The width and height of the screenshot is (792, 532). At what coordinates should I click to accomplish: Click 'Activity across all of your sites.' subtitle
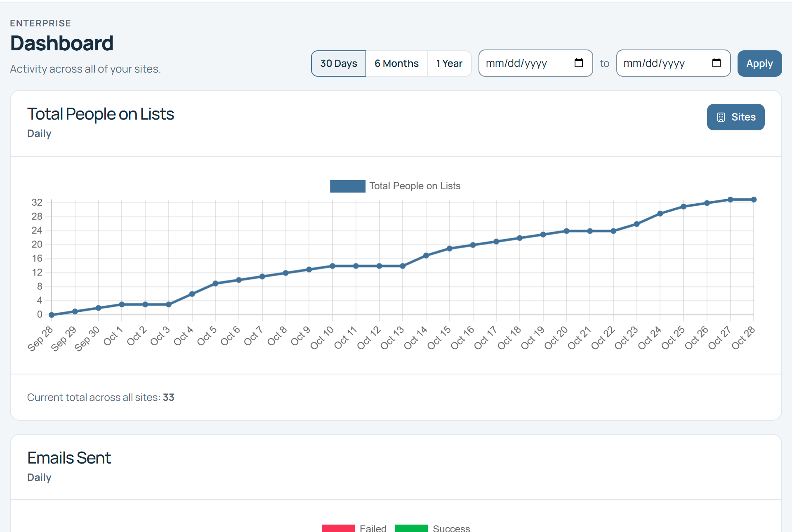(x=85, y=69)
